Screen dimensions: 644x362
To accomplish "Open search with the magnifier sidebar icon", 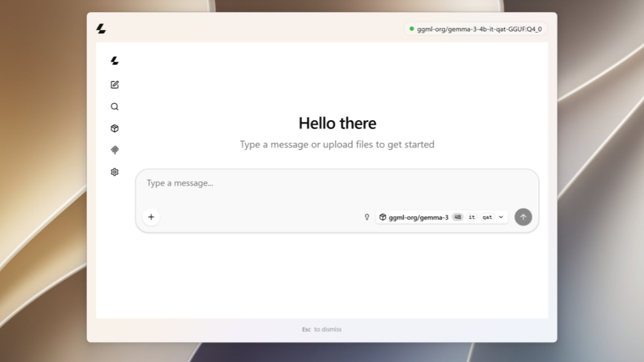I will (x=115, y=107).
